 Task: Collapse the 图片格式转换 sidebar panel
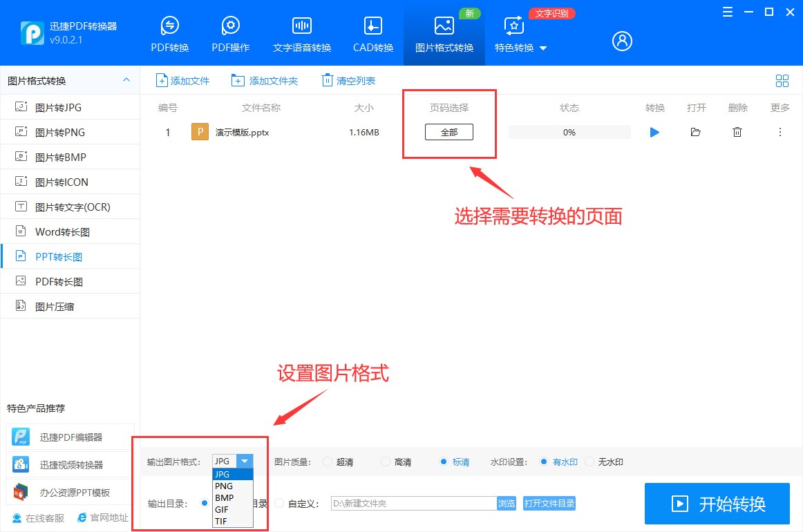coord(126,80)
